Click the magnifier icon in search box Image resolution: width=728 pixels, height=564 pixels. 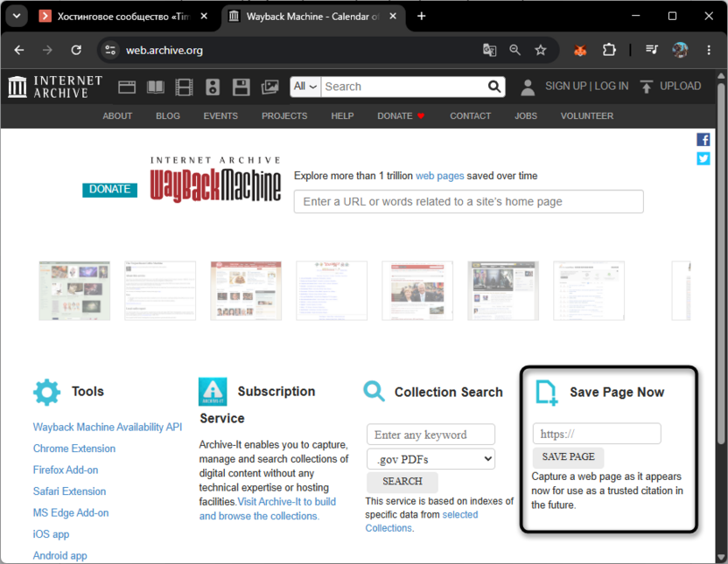pyautogui.click(x=494, y=87)
